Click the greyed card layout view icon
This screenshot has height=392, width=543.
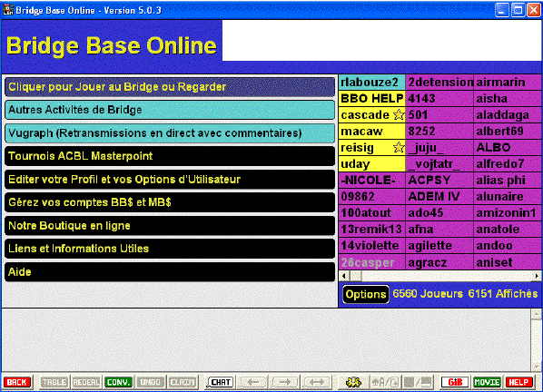(418, 382)
